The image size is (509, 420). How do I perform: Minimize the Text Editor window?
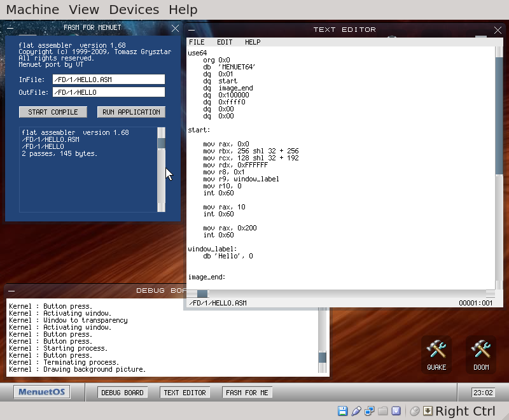pyautogui.click(x=192, y=30)
